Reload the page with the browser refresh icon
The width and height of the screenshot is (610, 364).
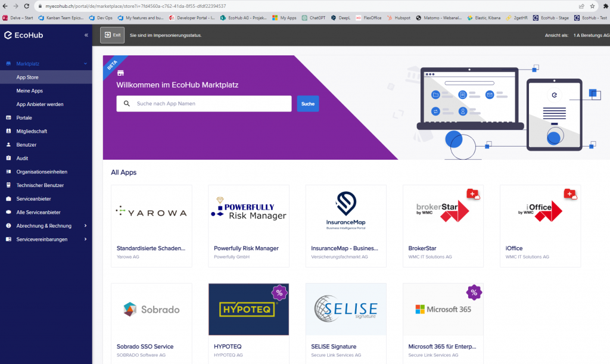tap(26, 6)
